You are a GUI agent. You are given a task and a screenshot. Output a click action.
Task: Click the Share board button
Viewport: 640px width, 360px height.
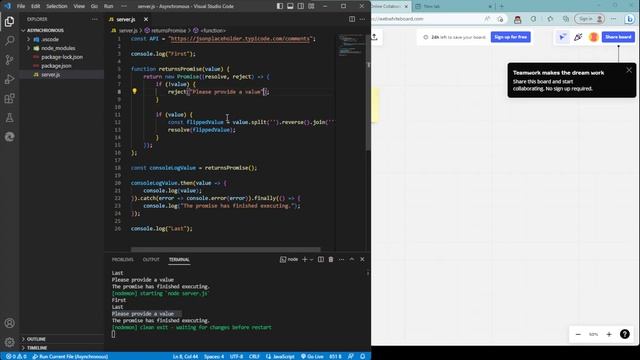point(618,37)
